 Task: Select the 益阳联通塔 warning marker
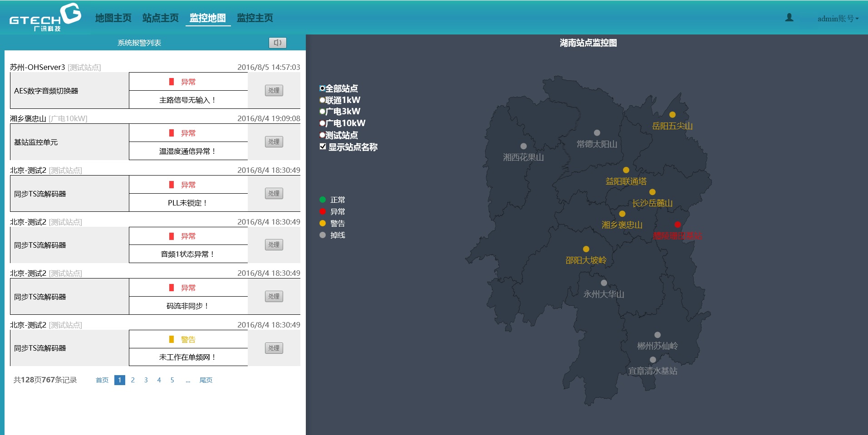627,169
